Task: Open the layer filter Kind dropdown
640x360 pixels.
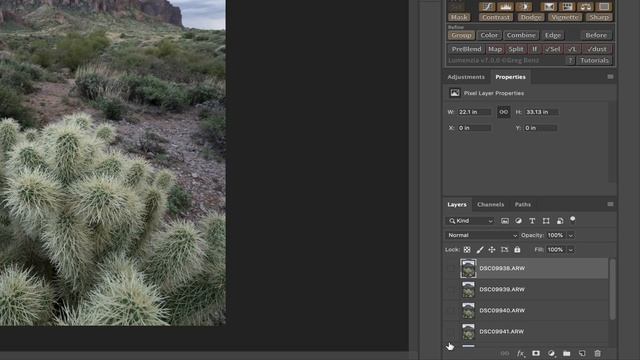Action: point(471,221)
